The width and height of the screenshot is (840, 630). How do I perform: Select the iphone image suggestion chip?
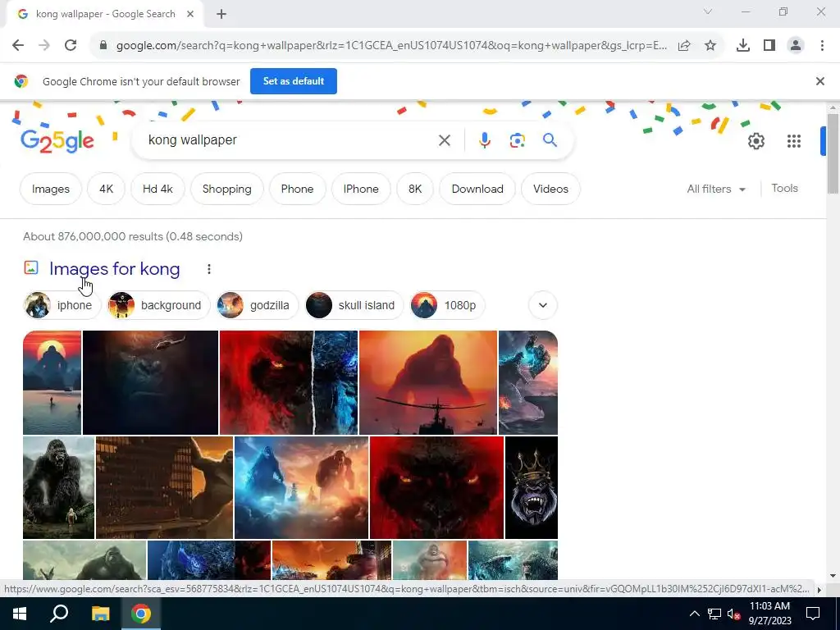[62, 305]
